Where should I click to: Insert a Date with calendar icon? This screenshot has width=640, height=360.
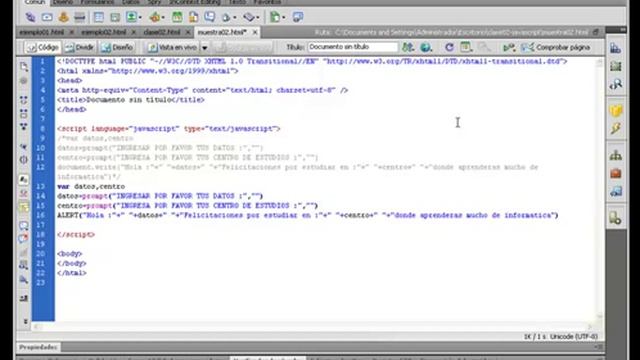(x=177, y=17)
